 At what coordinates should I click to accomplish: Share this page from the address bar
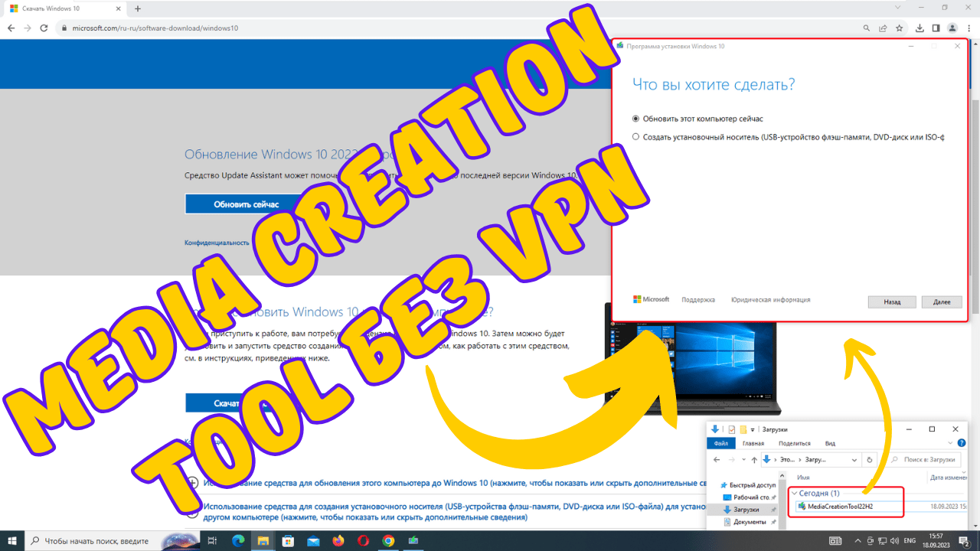click(883, 28)
